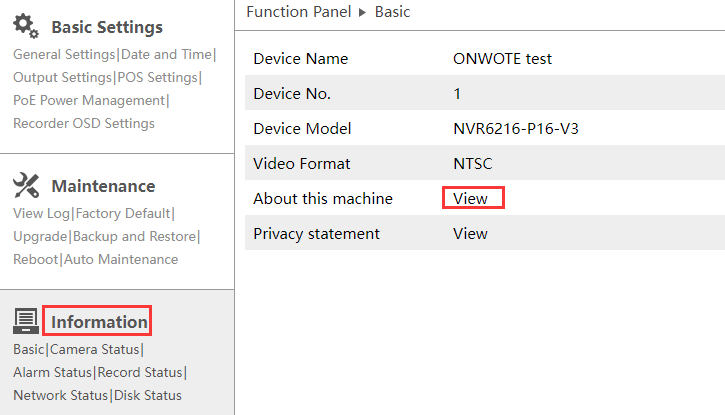Open Recorder OSD Settings
Viewport: 725px width, 415px height.
pos(84,123)
